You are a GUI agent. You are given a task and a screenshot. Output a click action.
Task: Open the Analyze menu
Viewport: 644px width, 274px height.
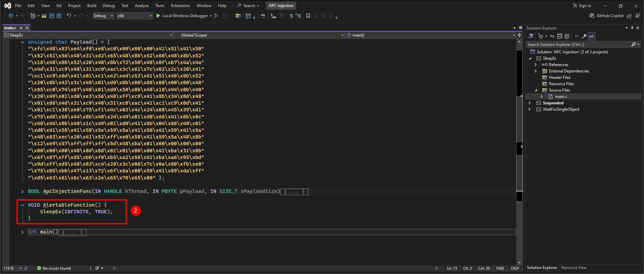(142, 6)
